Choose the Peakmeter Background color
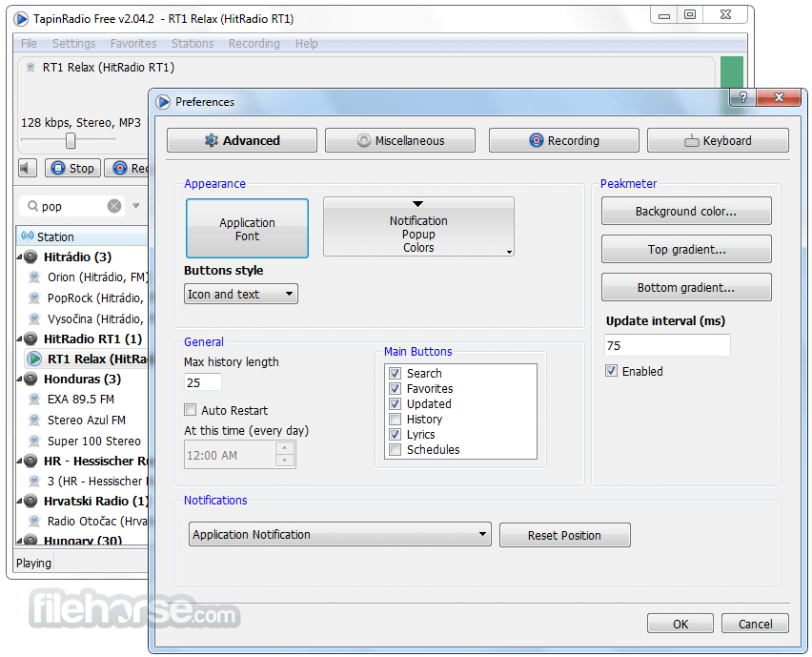This screenshot has height=657, width=812. (x=686, y=212)
